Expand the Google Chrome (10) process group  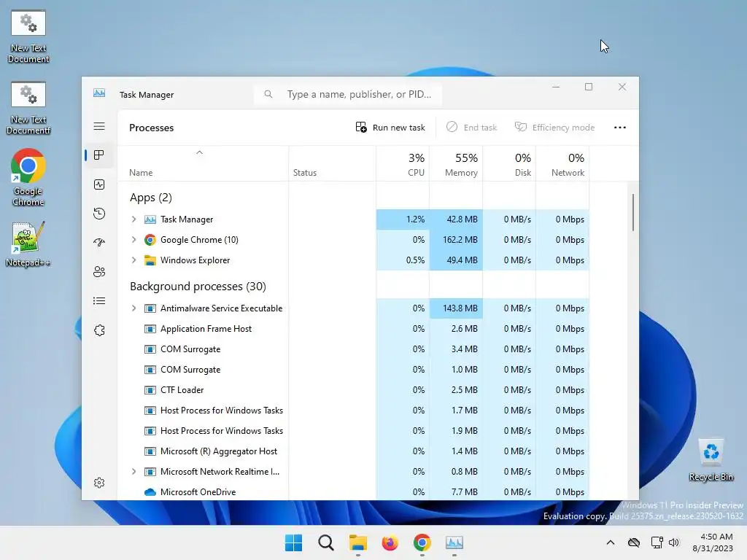pyautogui.click(x=134, y=239)
